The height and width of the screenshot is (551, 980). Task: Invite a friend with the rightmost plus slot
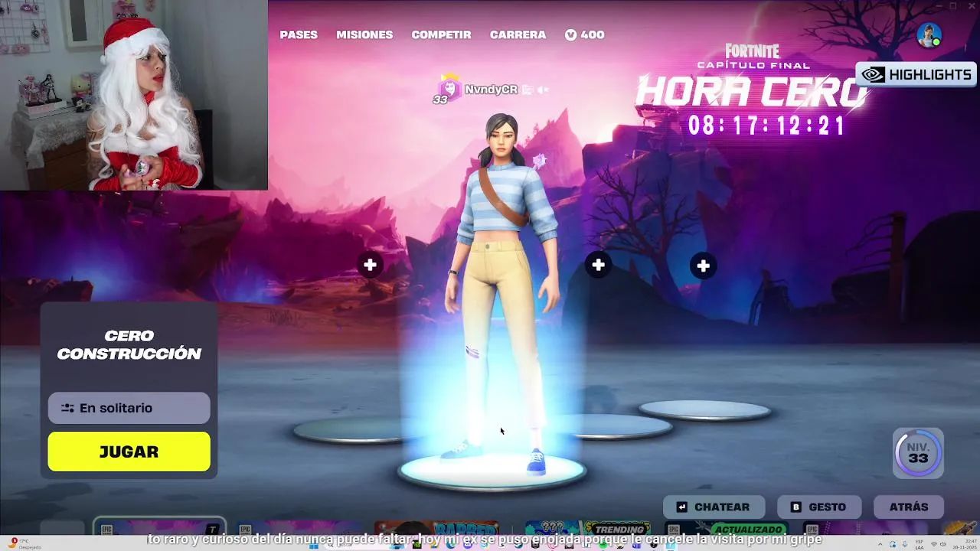point(703,266)
